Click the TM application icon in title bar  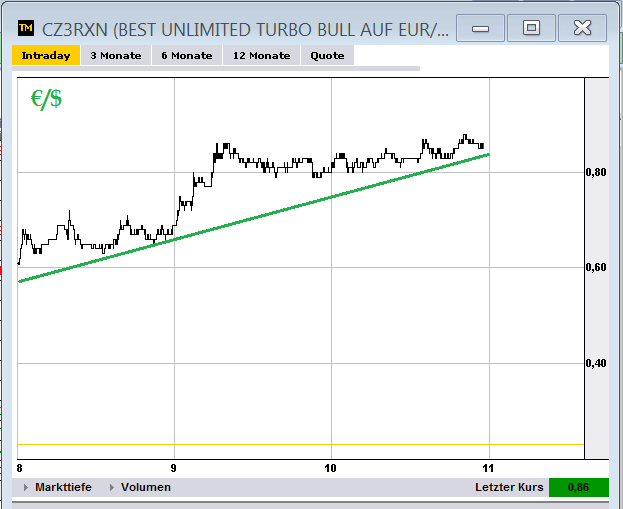[x=25, y=29]
